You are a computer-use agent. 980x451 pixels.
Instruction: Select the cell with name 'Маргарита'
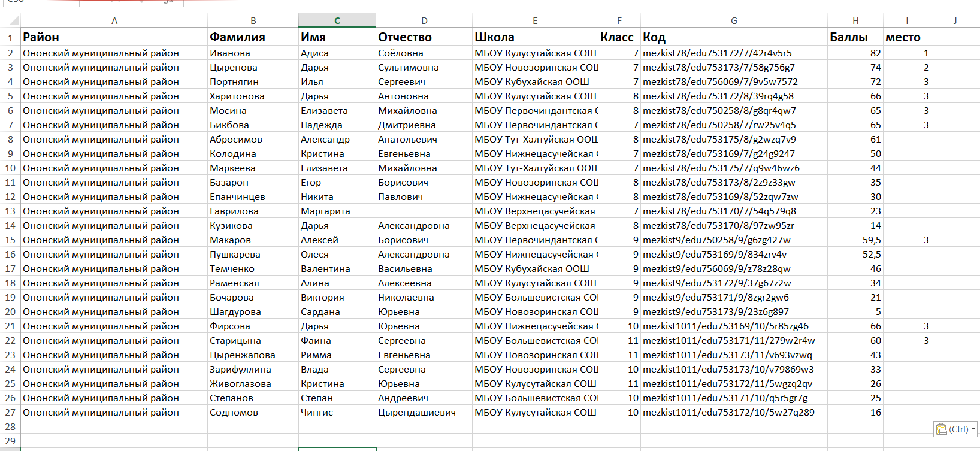(x=337, y=211)
